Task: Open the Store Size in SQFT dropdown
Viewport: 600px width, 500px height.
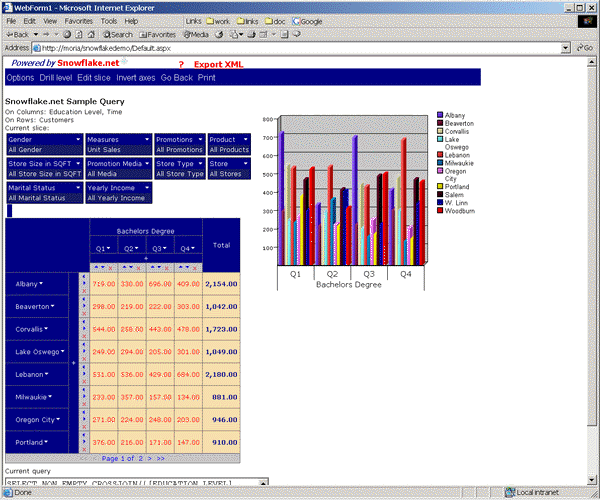Action: tap(78, 163)
